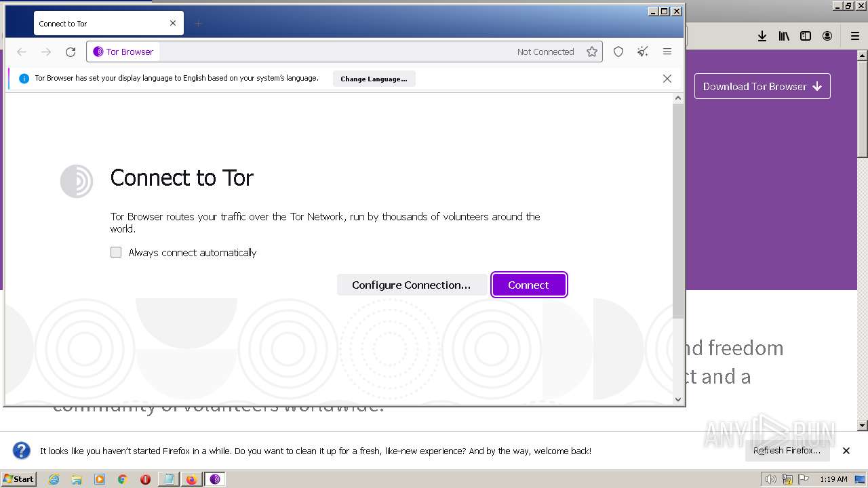Click the Tor window scrollbar thumb
The image size is (868, 488).
click(678, 211)
